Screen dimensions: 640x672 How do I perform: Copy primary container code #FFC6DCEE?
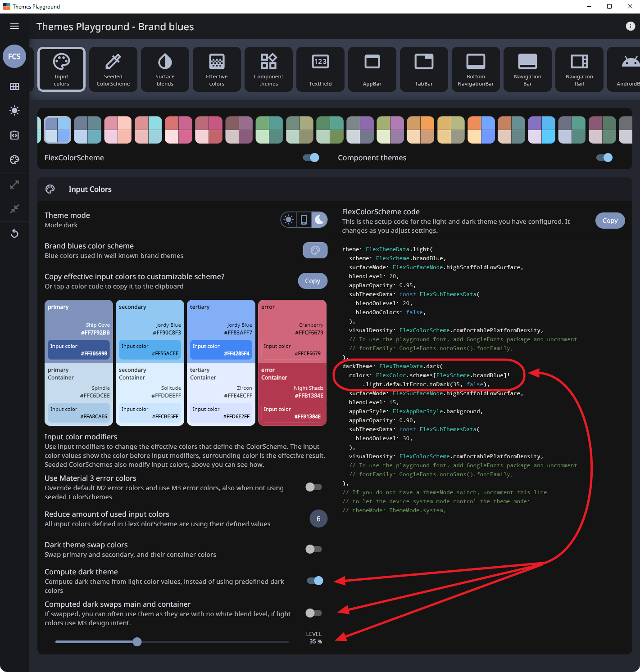pyautogui.click(x=95, y=396)
